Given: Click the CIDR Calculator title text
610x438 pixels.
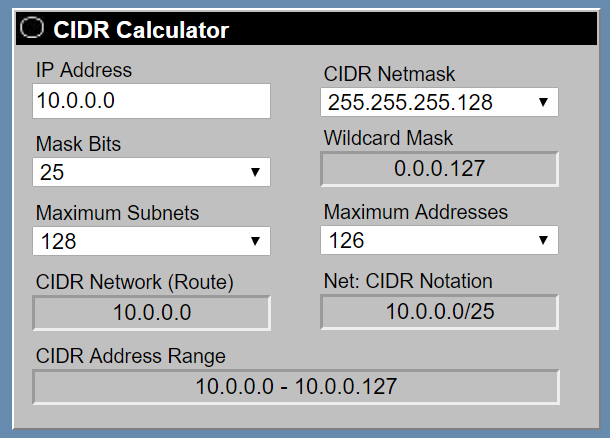Looking at the screenshot, I should (141, 30).
